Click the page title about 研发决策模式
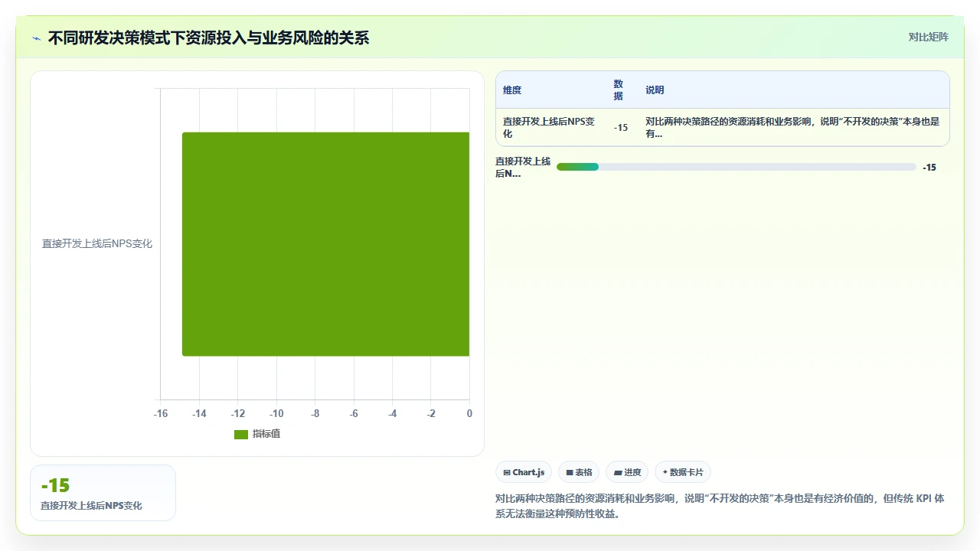The width and height of the screenshot is (980, 551). click(208, 37)
